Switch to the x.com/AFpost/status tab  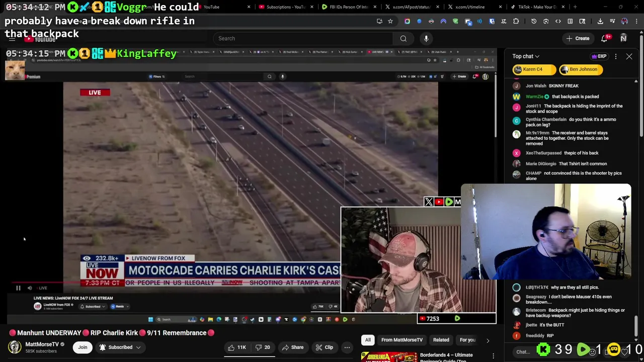(412, 7)
